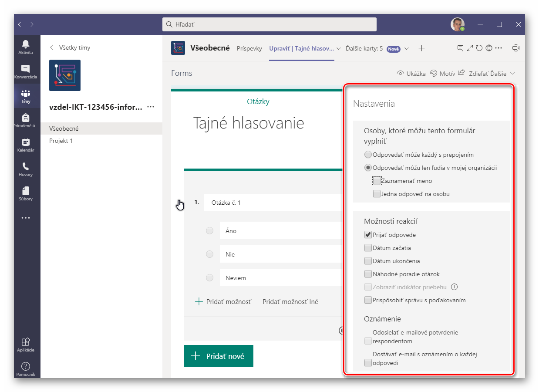Select the Projekt 1 channel
This screenshot has height=392, width=539.
click(x=61, y=141)
